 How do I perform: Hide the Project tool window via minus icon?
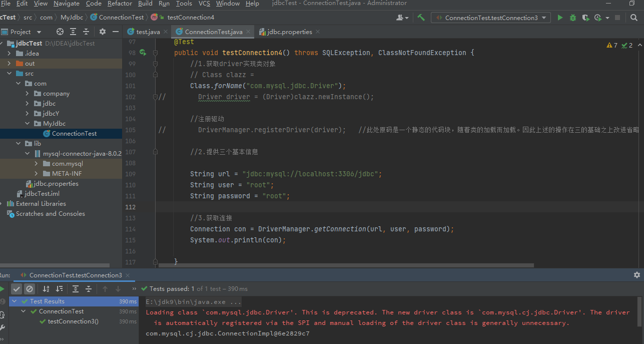[116, 32]
